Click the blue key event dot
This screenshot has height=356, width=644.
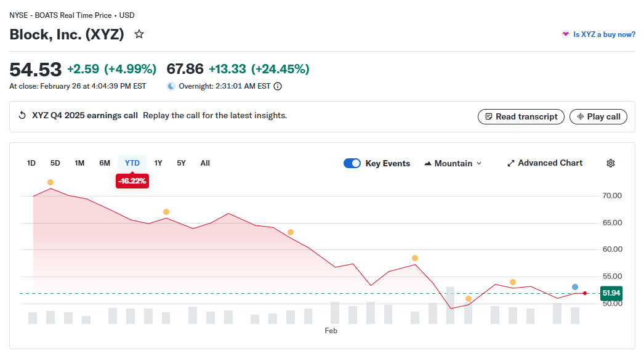[x=575, y=287]
